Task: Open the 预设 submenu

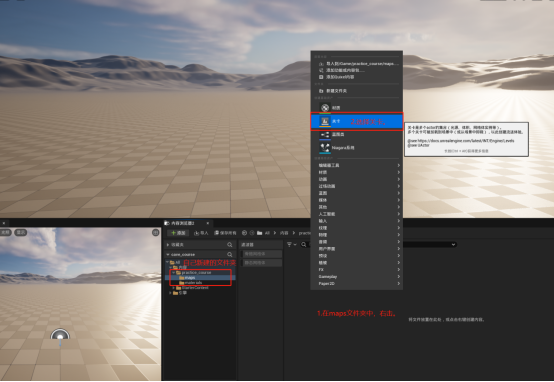Action: point(356,255)
